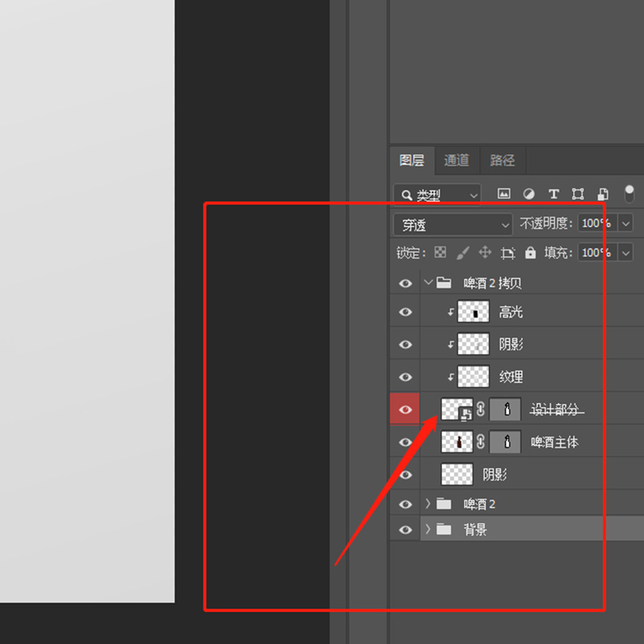Select the 啤酒 2 group name
The image size is (644, 644).
pyautogui.click(x=479, y=504)
